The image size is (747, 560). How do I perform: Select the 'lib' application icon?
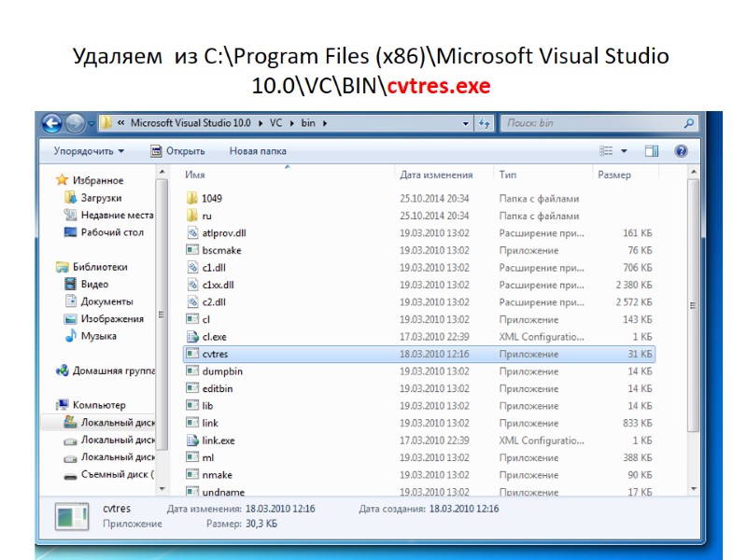tap(192, 406)
